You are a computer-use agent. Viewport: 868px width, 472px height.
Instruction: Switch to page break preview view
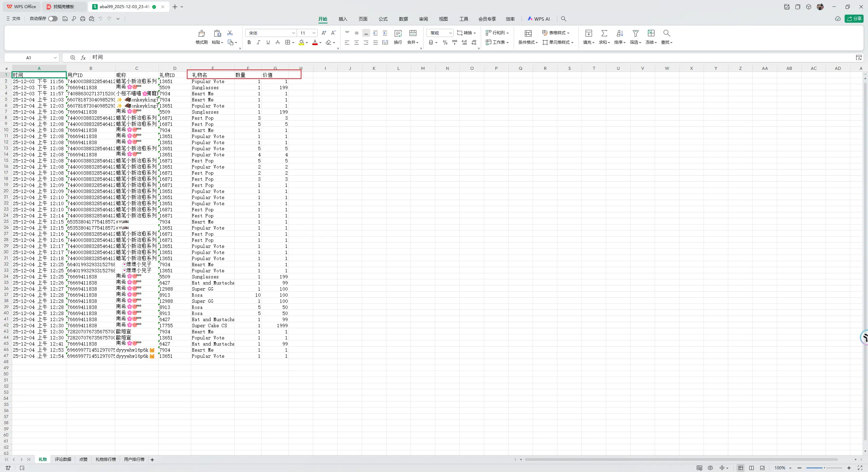(751, 468)
